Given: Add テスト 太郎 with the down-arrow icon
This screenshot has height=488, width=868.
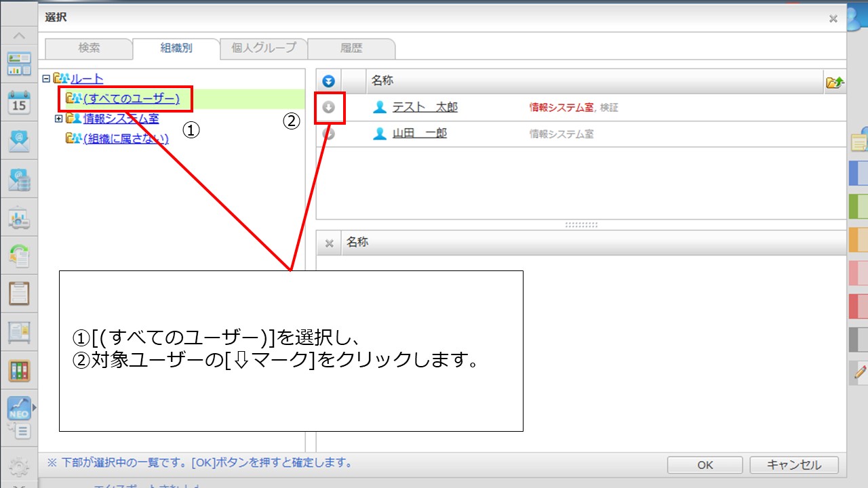Looking at the screenshot, I should pyautogui.click(x=329, y=107).
